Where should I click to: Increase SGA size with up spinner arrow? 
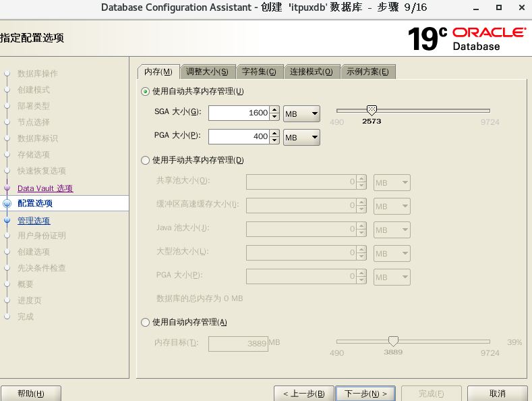point(274,109)
